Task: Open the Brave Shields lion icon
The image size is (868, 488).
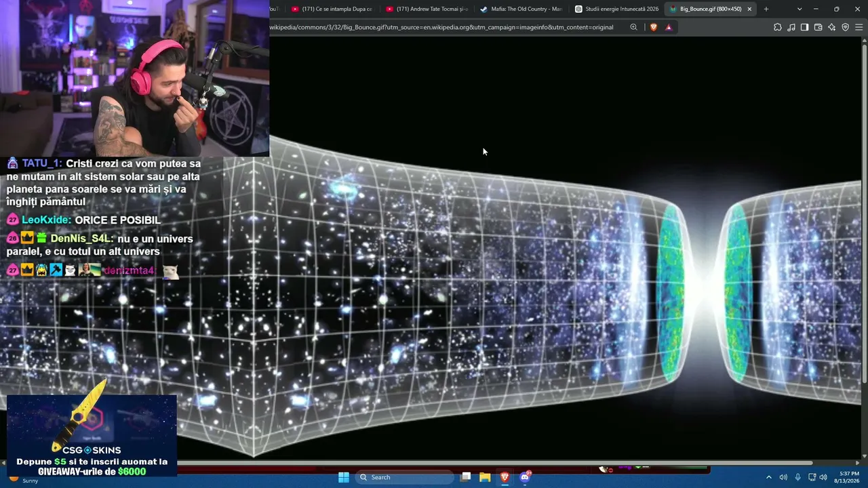Action: coord(654,27)
